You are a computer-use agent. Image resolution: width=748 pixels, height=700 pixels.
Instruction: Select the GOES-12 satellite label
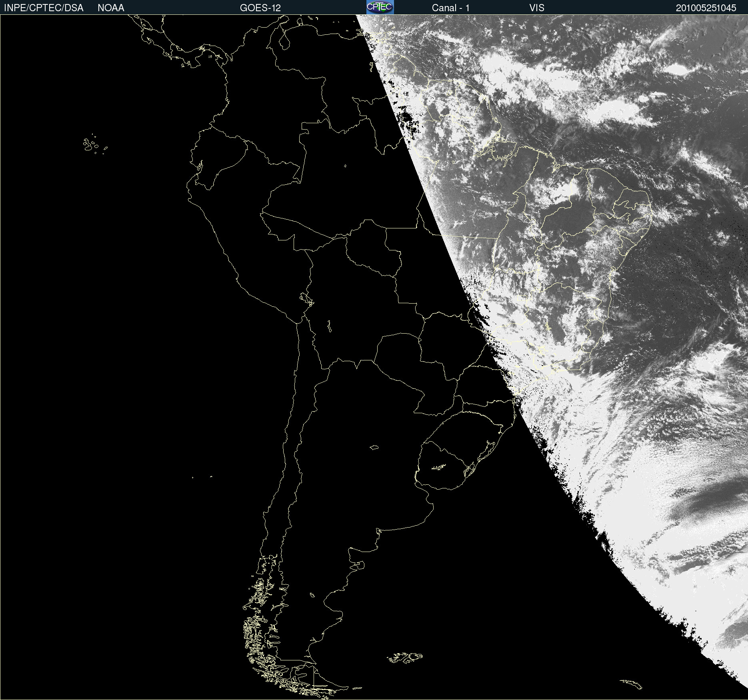pos(260,8)
